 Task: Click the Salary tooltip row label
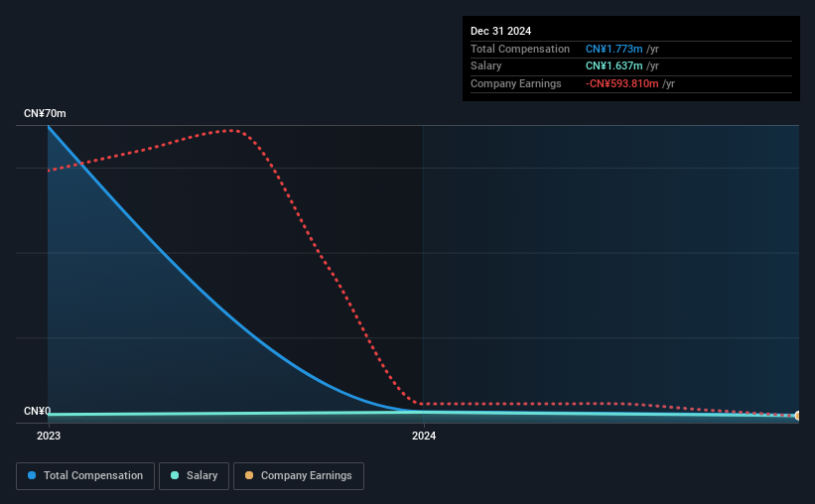click(x=486, y=66)
